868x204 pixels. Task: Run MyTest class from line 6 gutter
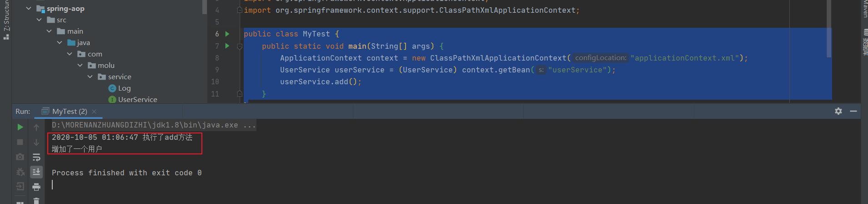[x=227, y=34]
